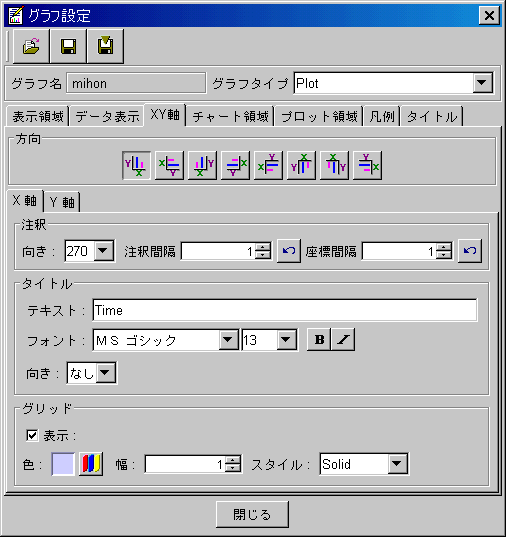Switch to the Y 軸 sub-tab
This screenshot has height=537, width=506.
[62, 202]
